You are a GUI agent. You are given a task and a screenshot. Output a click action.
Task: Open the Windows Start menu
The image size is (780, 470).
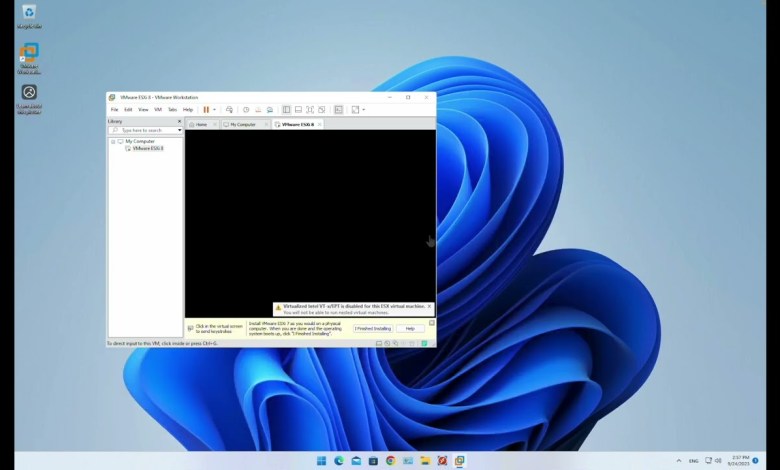[x=322, y=461]
